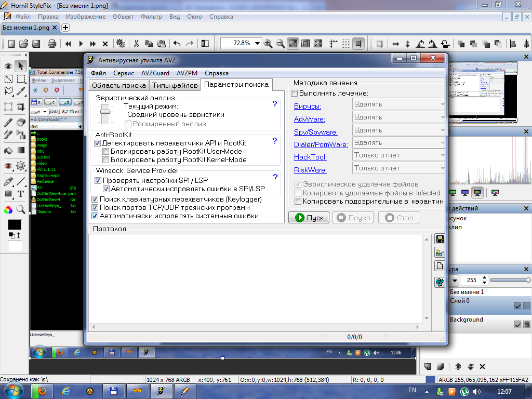The height and width of the screenshot is (399, 532).
Task: Open the 'Dialer/PornWare' action dropdown
Action: coord(398,143)
